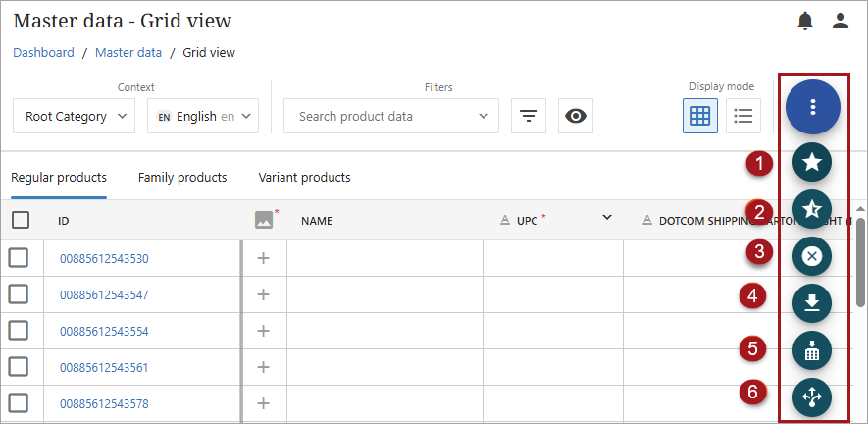Click the solid star favorites button
The height and width of the screenshot is (424, 868).
click(812, 163)
